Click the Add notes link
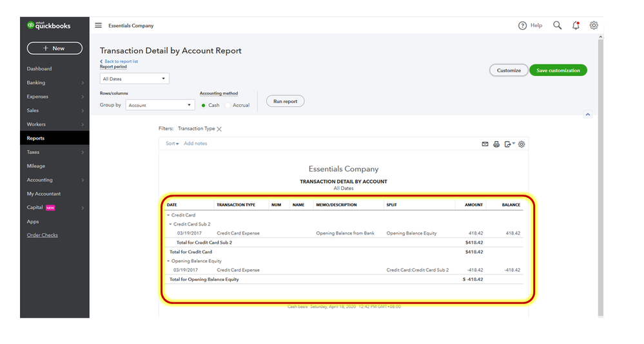Image resolution: width=644 pixels, height=344 pixels. click(x=195, y=144)
